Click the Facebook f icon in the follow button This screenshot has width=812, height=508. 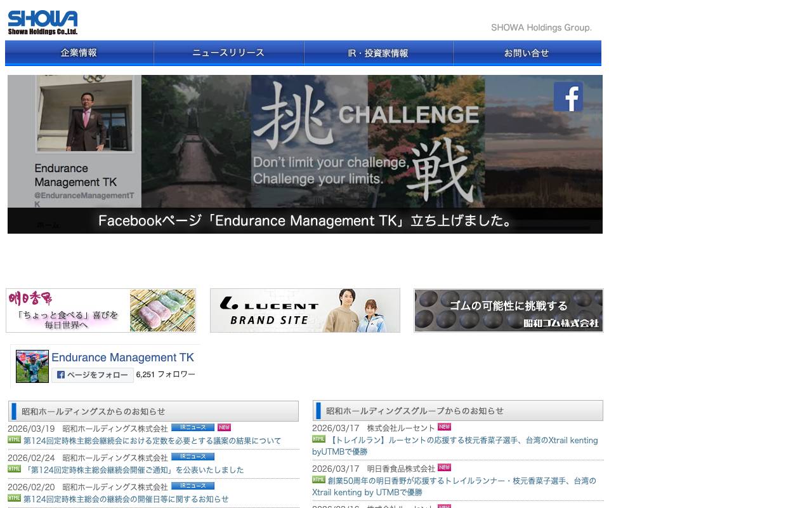pos(60,375)
